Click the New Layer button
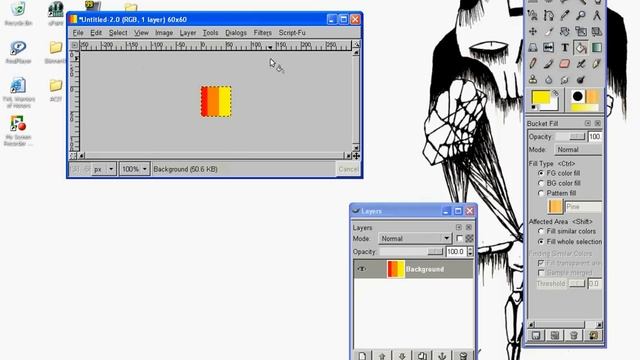This screenshot has width=640, height=360. pos(362,356)
